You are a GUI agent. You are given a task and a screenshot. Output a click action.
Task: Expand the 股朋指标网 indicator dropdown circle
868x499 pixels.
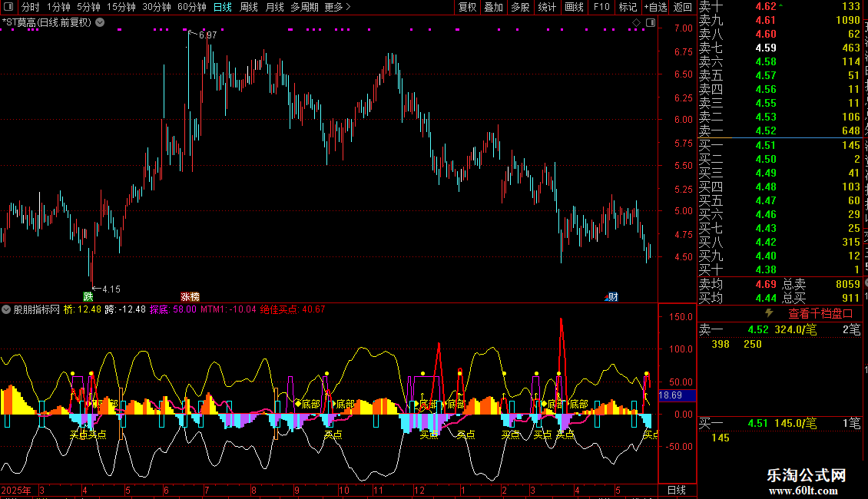6,310
